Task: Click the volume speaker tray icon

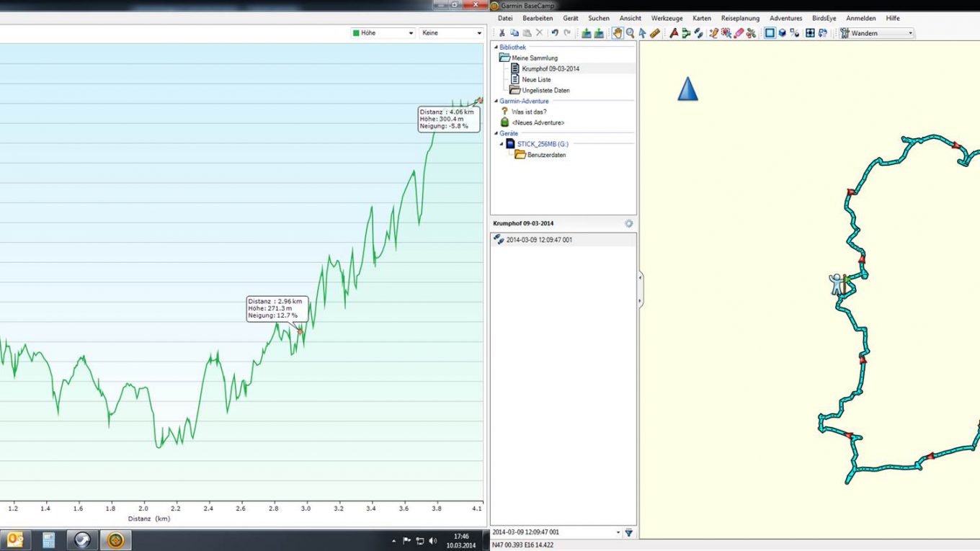Action: coord(433,540)
